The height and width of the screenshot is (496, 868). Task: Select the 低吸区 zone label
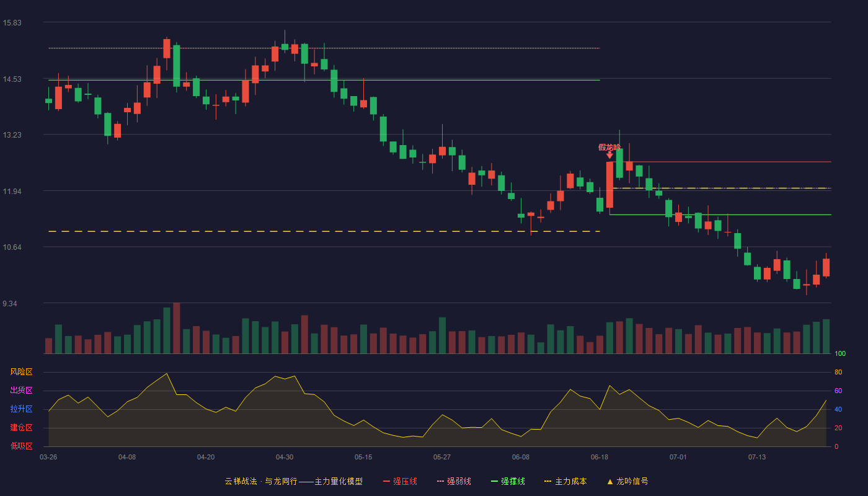[21, 446]
